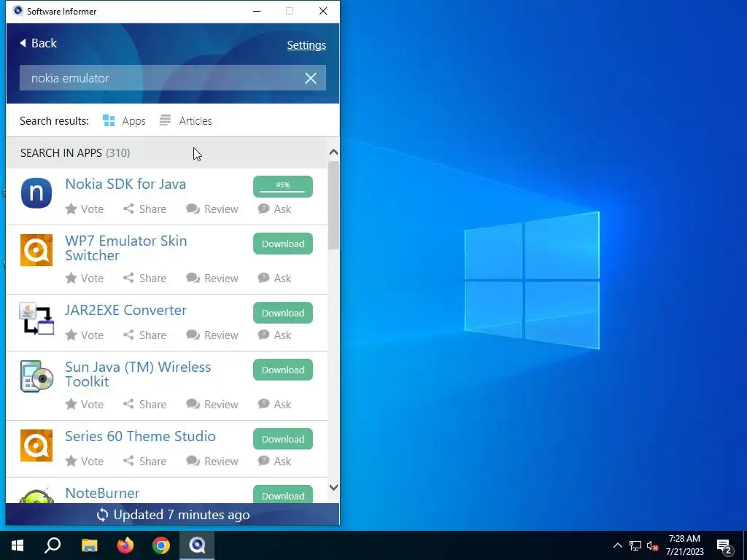Launch Firefox from taskbar
Image resolution: width=747 pixels, height=560 pixels.
[125, 545]
